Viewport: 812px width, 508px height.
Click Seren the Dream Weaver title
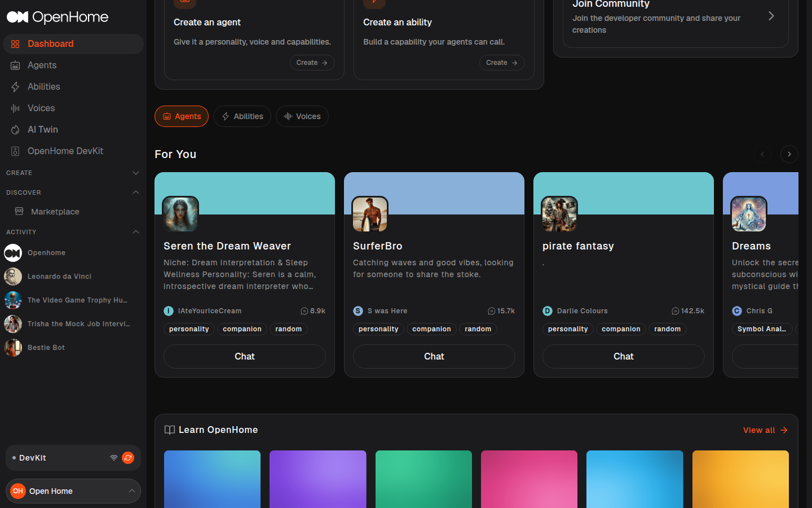(x=227, y=246)
